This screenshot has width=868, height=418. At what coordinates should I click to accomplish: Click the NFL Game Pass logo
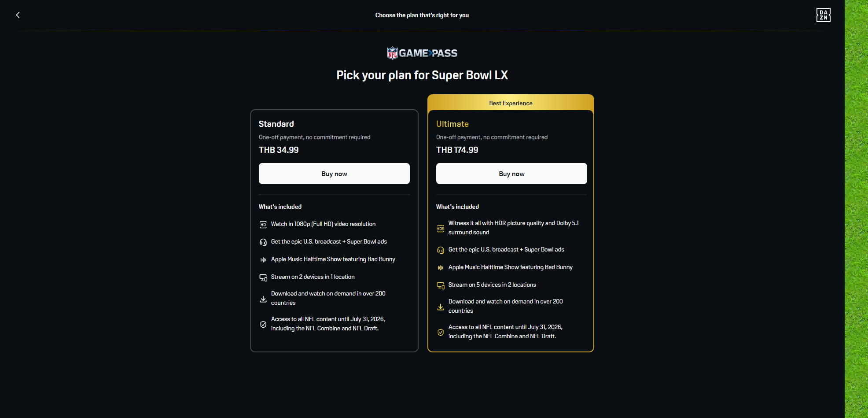(x=422, y=53)
